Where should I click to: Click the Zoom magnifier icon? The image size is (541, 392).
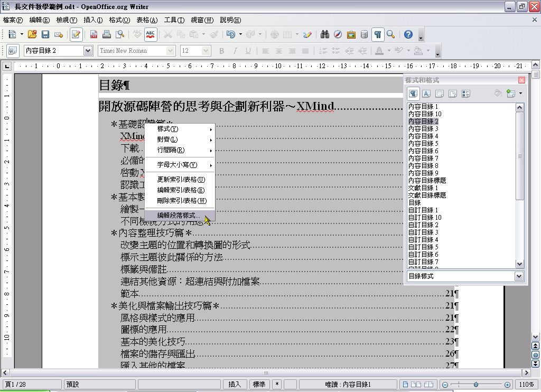point(390,34)
